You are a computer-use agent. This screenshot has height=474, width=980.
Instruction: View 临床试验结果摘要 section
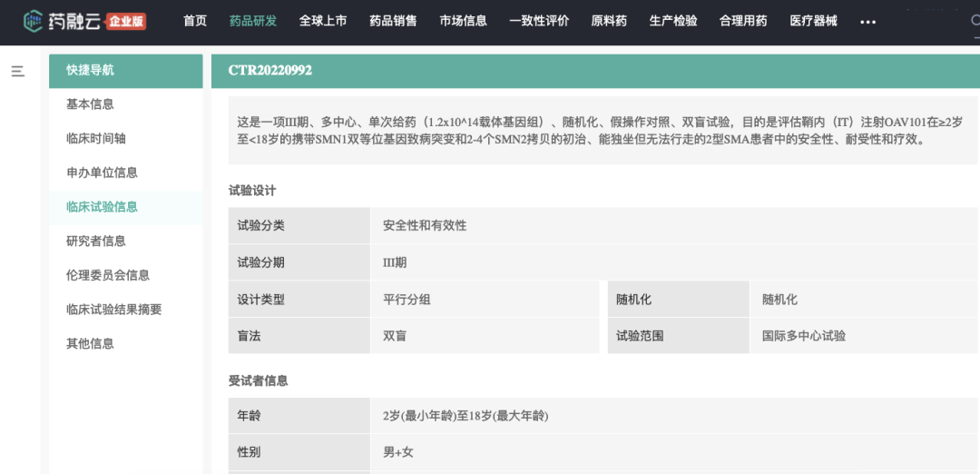coord(114,310)
